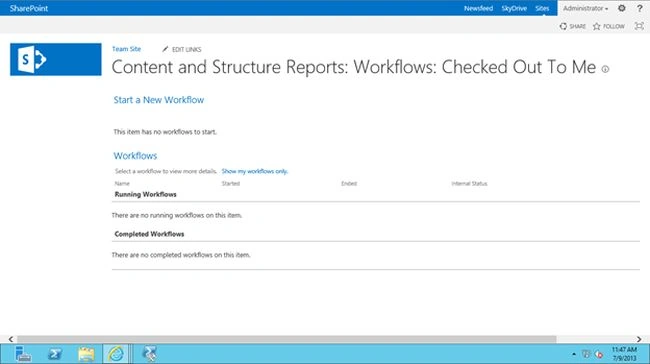
Task: Click Show my workflows only
Action: click(255, 171)
